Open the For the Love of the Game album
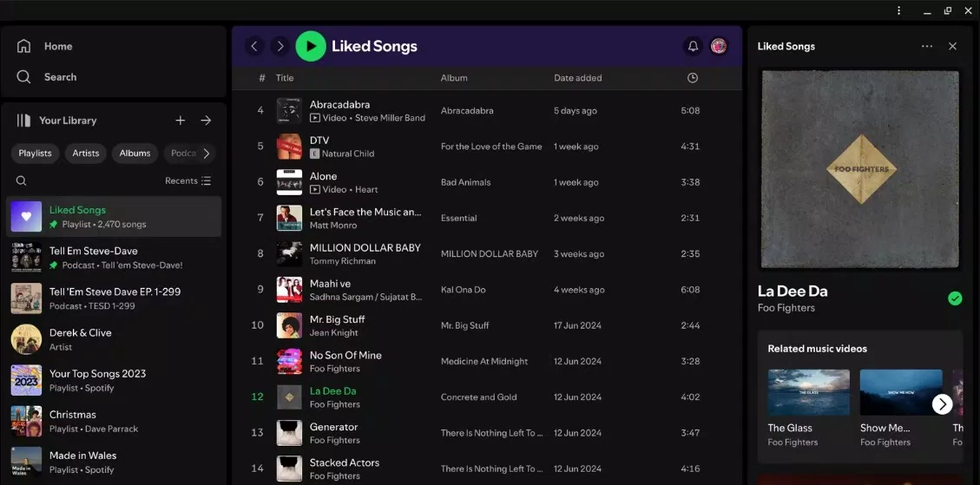 491,147
